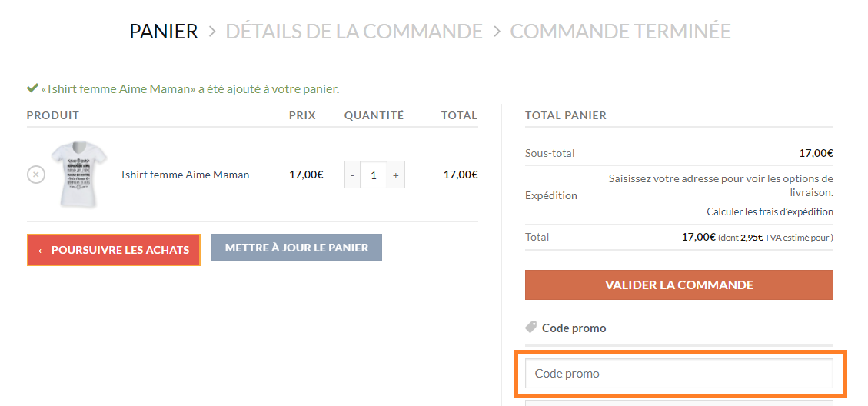Screen dimensions: 868x406
Task: Click the added to cart confirmation message
Action: [x=190, y=88]
